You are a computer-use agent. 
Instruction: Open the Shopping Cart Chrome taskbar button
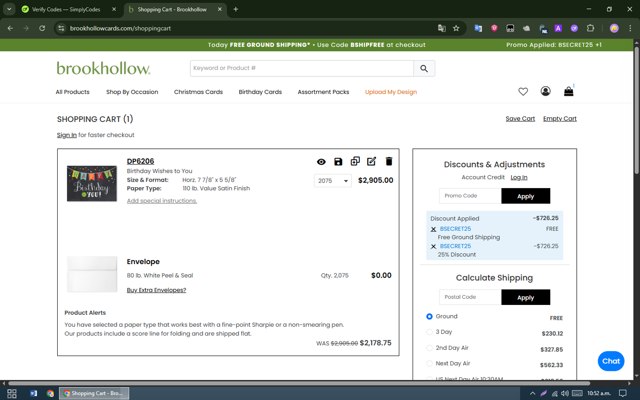tap(94, 393)
